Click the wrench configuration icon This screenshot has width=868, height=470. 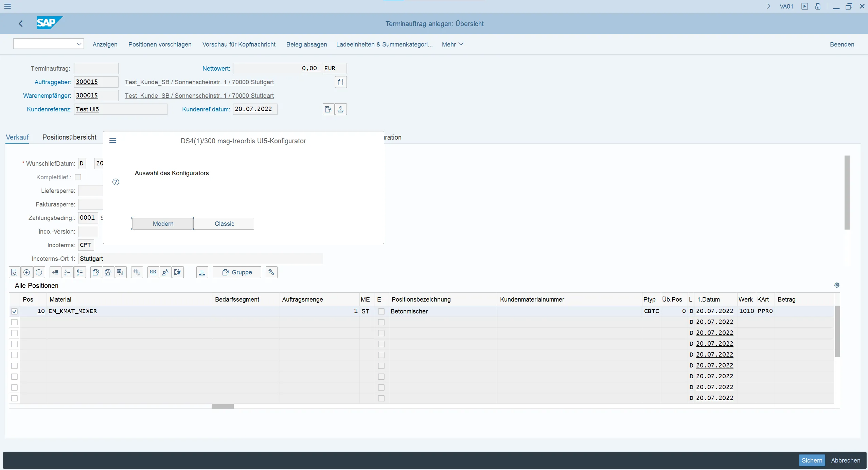coord(271,272)
